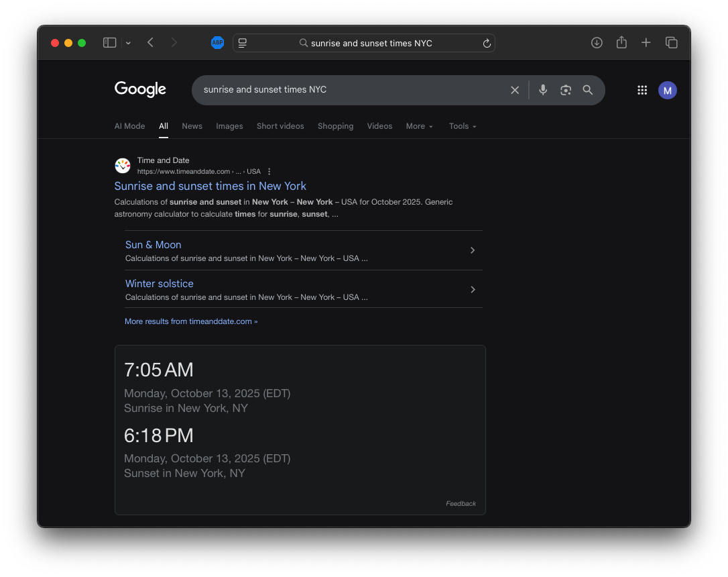Open the AdBlock Plus extension icon
This screenshot has width=728, height=577.
tap(217, 43)
